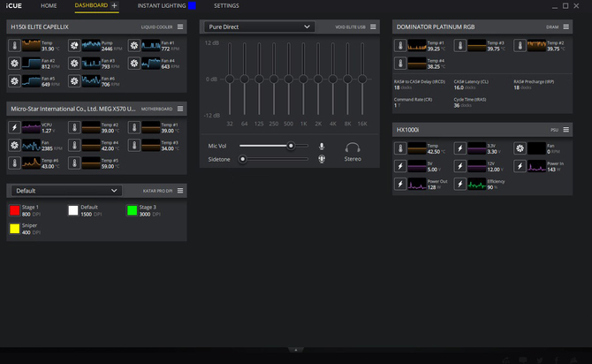
Task: Click the DRAM Temp #4 thermometer icon
Action: tap(400, 63)
